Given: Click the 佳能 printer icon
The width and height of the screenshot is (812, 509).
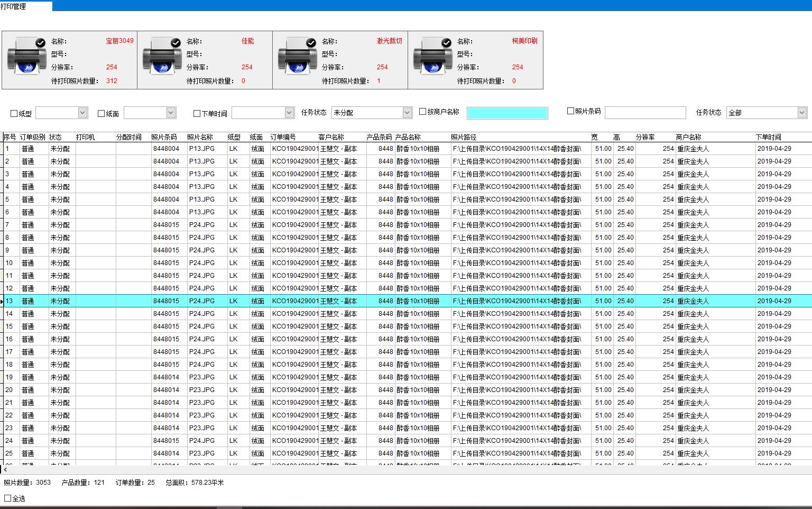Looking at the screenshot, I should tap(162, 56).
